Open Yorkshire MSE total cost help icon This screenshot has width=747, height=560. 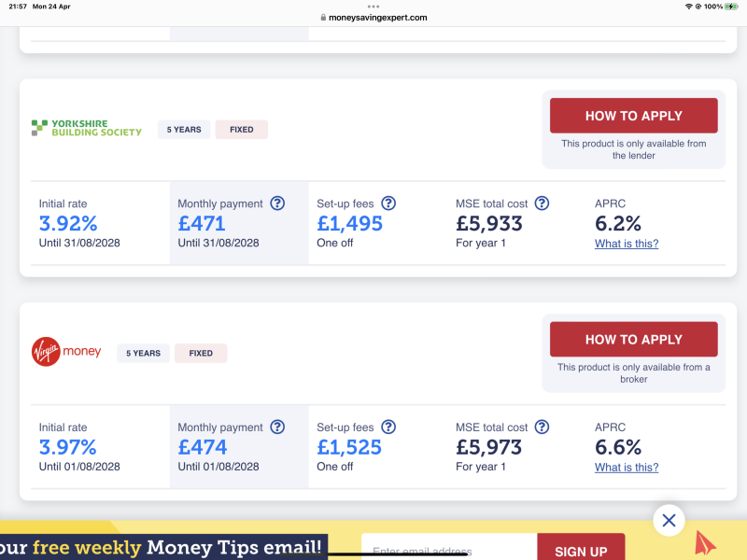(x=542, y=203)
